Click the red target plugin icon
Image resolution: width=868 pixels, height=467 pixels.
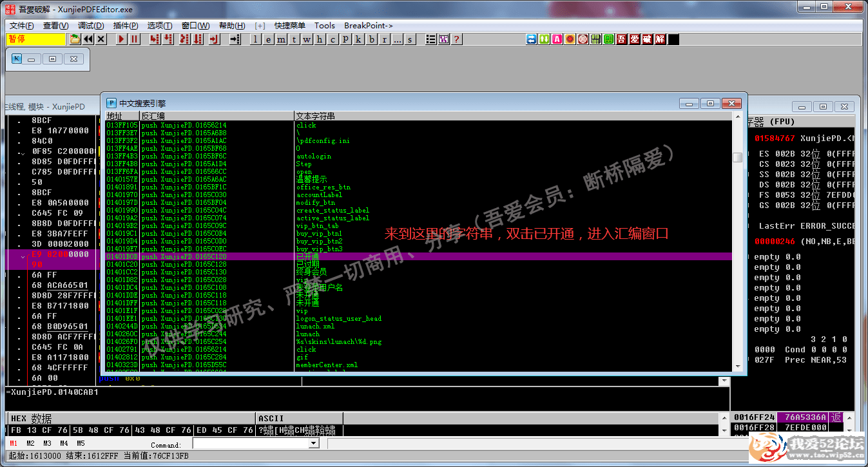tap(583, 39)
